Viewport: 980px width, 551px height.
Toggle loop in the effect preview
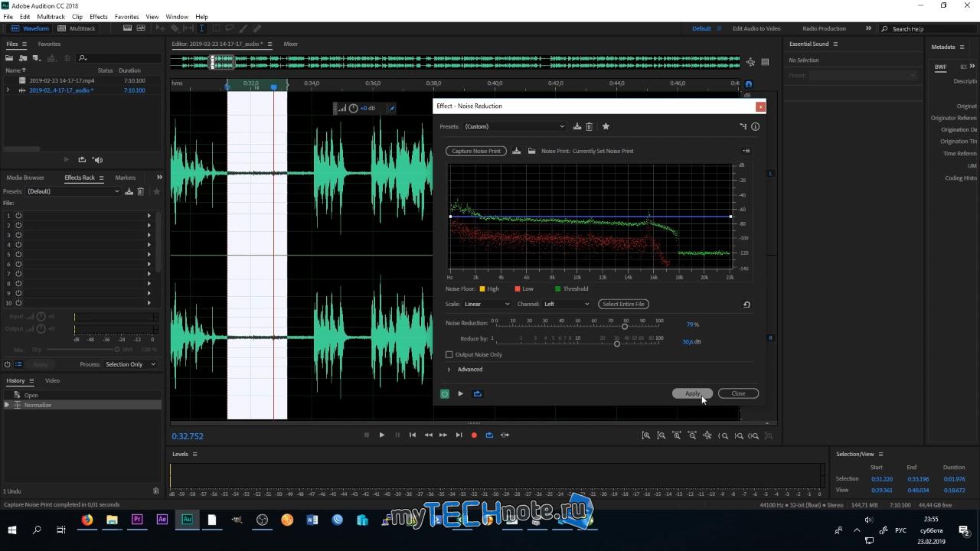coord(478,393)
